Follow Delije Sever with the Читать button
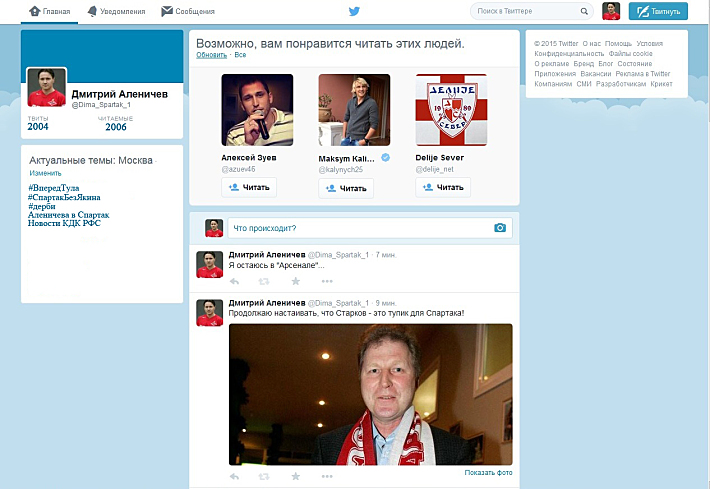 point(443,187)
